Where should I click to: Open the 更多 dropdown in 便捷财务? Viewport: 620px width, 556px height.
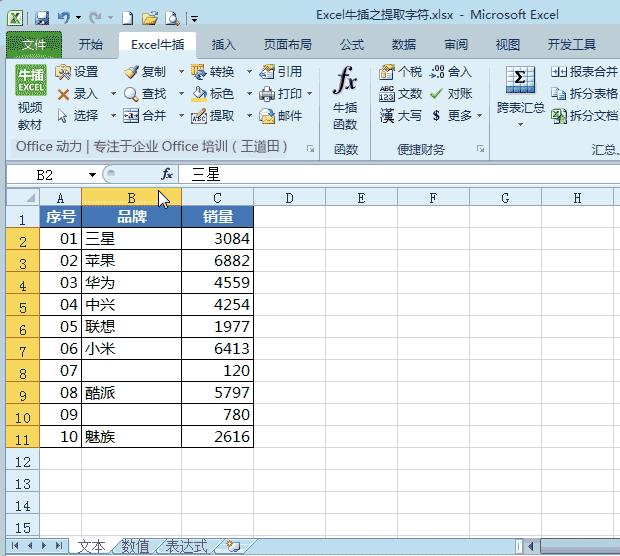coord(479,116)
